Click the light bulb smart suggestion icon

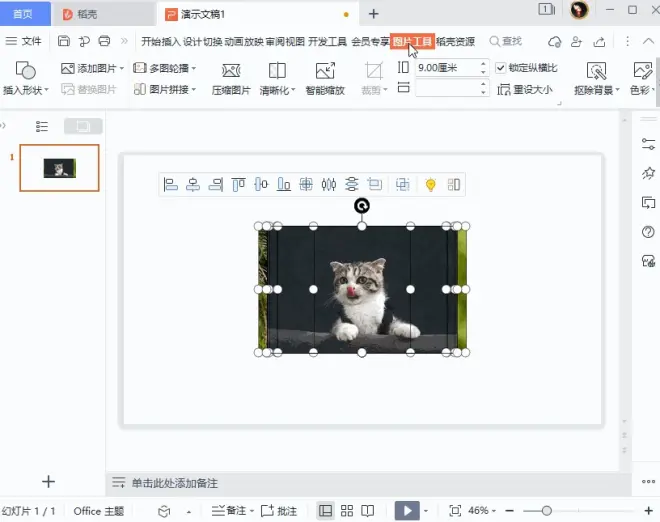(431, 184)
